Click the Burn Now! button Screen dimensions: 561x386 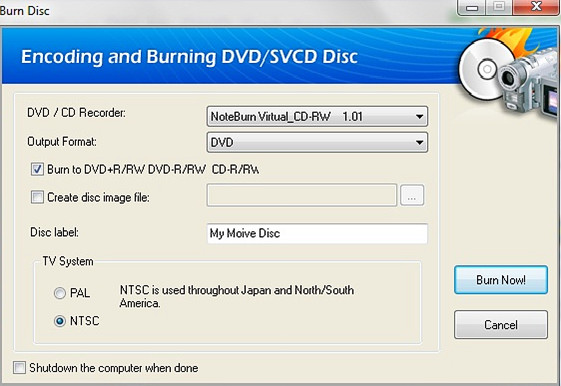tap(501, 280)
